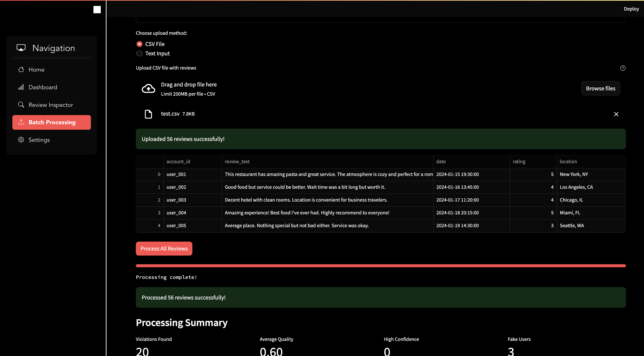
Task: Click the test.csv file icon
Action: pyautogui.click(x=148, y=114)
